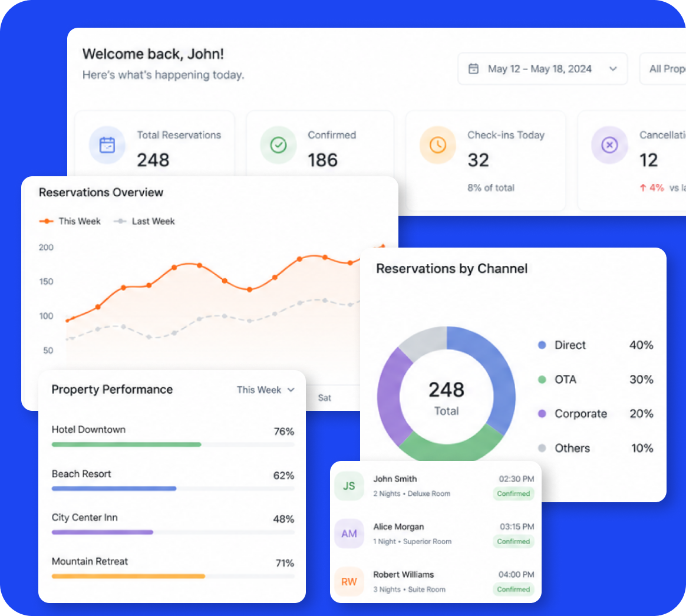The width and height of the screenshot is (686, 616).
Task: Toggle the This Week legend series
Action: 70,222
